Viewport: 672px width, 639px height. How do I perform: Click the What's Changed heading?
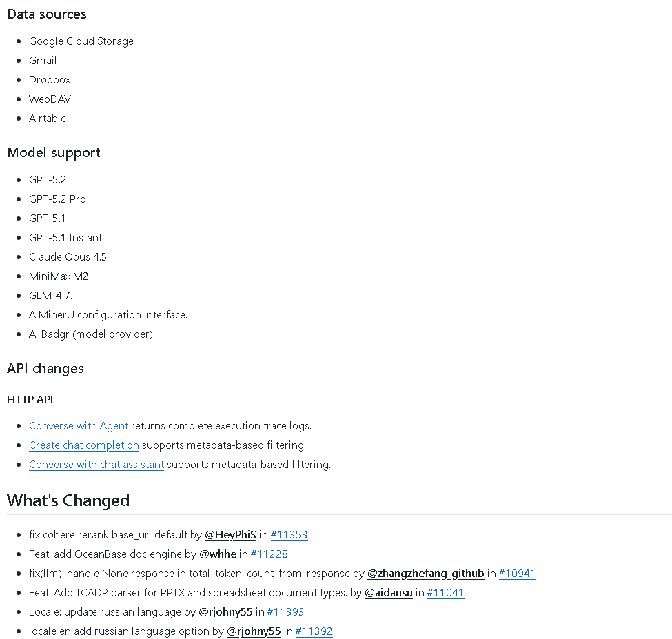[x=68, y=500]
